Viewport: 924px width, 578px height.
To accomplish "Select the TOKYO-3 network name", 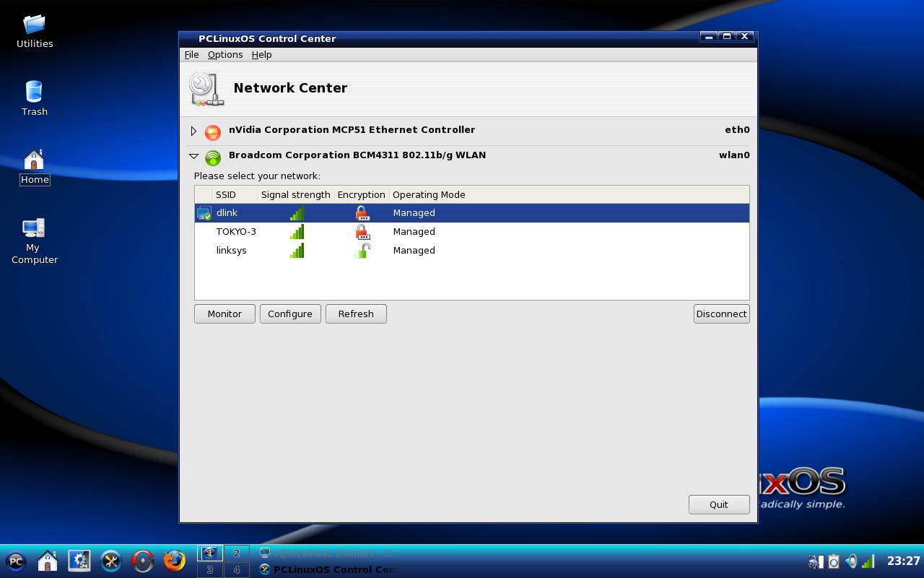I will click(x=236, y=232).
